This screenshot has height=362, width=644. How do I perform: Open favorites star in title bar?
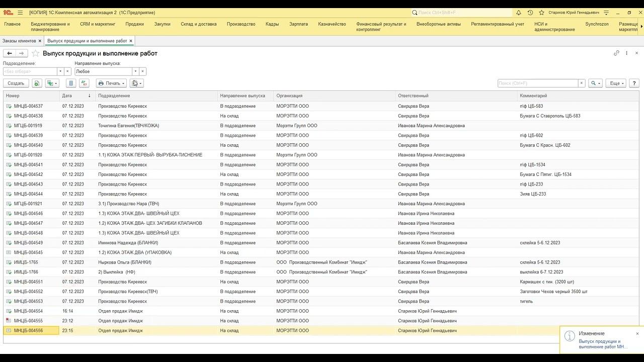click(x=542, y=13)
